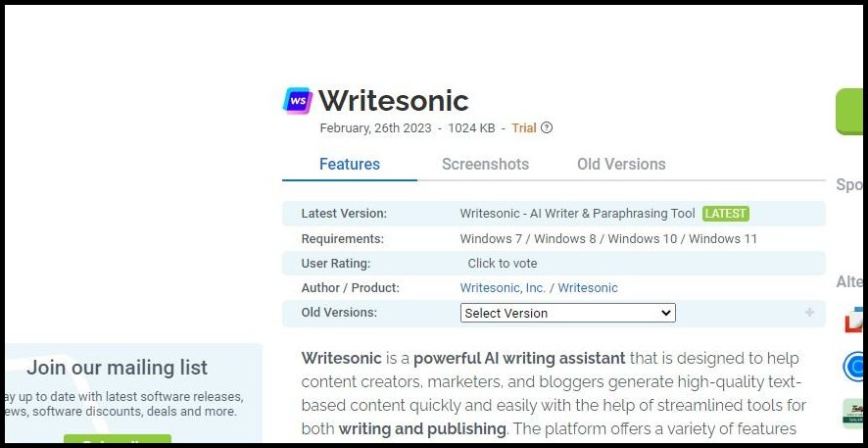The width and height of the screenshot is (868, 448).
Task: Open the Features tab
Action: click(350, 164)
